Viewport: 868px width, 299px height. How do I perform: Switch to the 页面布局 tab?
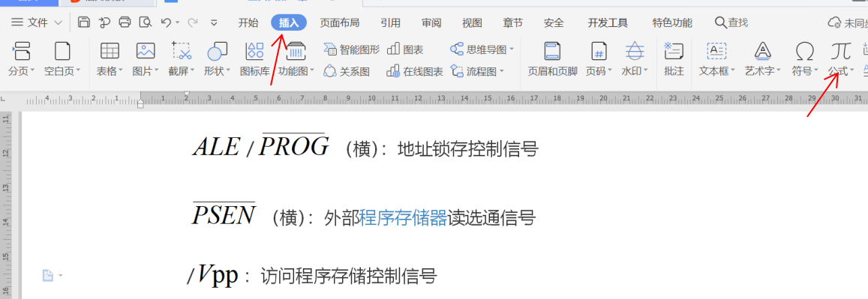340,22
